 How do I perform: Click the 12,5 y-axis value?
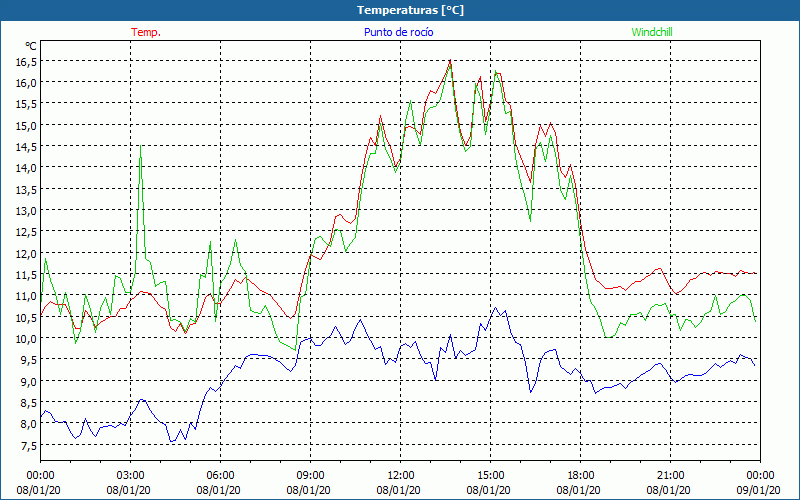click(26, 232)
